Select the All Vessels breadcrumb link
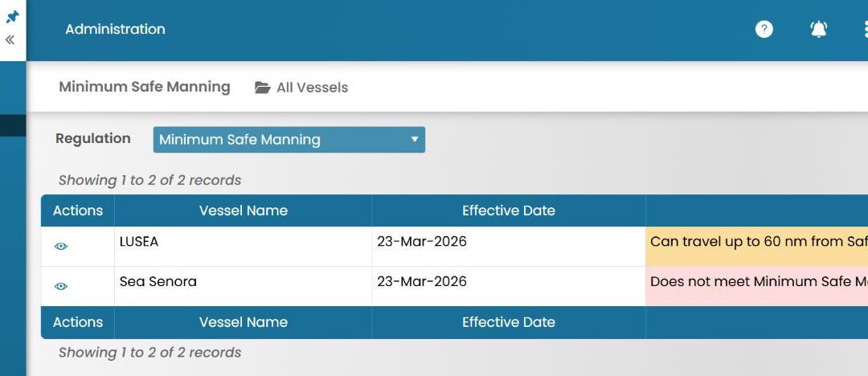 point(312,88)
